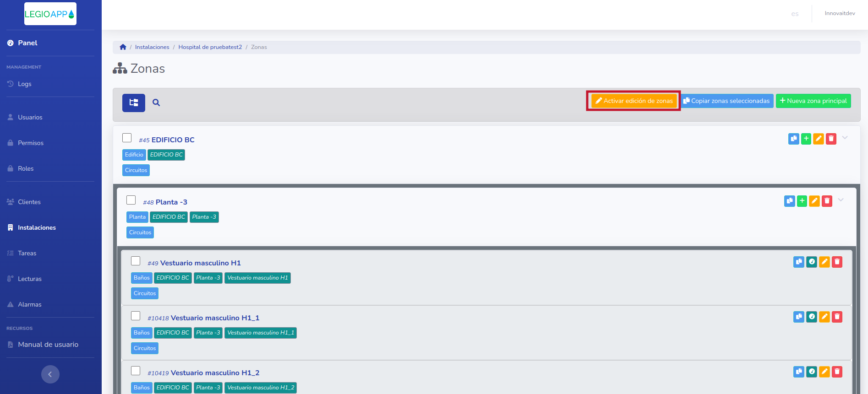Check the box for #45 EDIFICIO BC
This screenshot has height=394, width=868.
(x=127, y=138)
